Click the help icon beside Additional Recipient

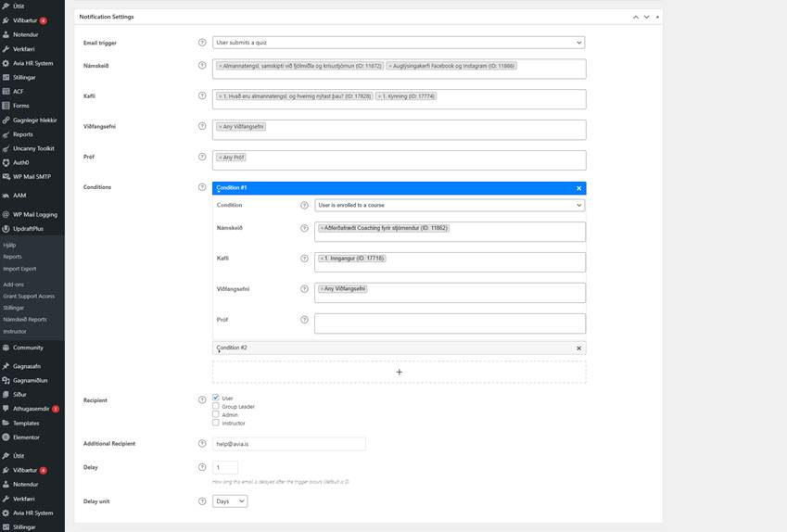(x=202, y=444)
